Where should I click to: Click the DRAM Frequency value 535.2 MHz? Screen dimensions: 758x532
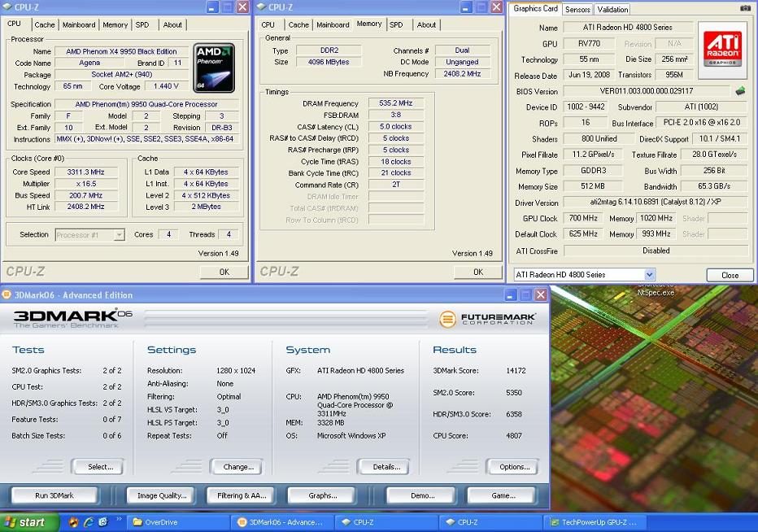(395, 103)
